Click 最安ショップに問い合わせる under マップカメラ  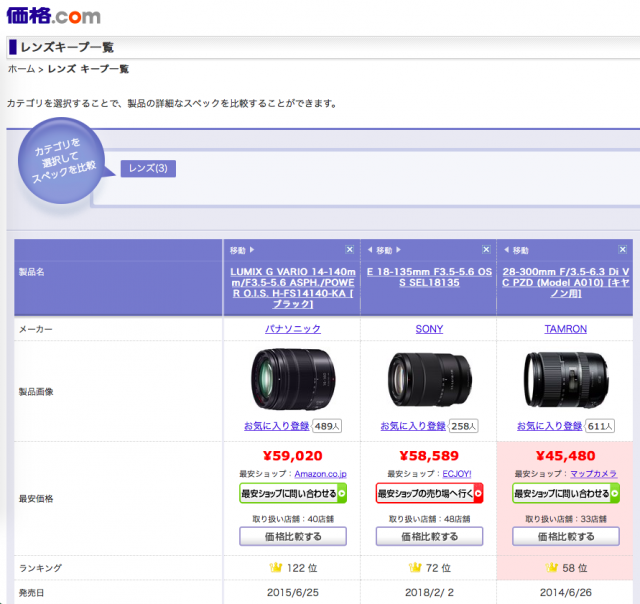tap(566, 493)
